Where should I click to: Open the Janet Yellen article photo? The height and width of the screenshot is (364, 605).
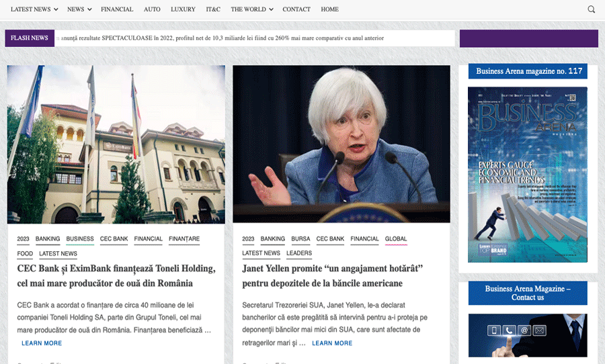(341, 144)
